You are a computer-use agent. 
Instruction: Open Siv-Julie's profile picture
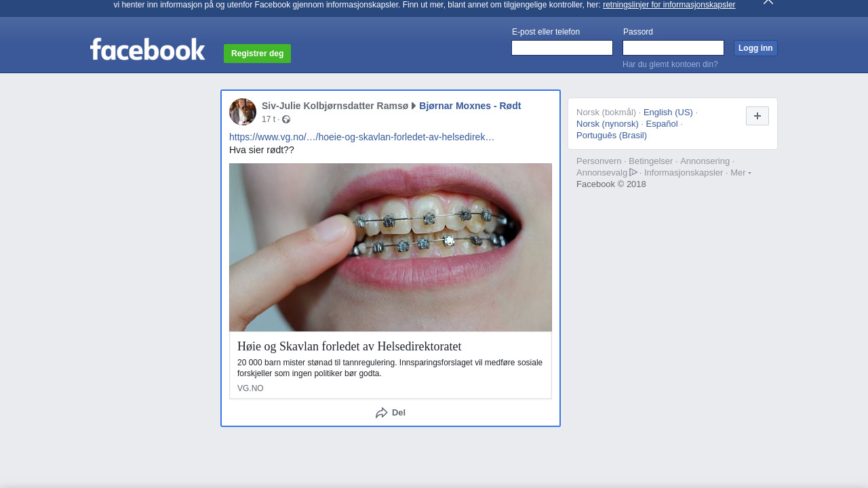pos(243,112)
